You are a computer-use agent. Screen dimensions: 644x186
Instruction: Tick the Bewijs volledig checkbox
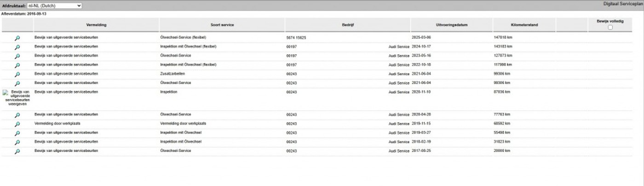pyautogui.click(x=610, y=28)
